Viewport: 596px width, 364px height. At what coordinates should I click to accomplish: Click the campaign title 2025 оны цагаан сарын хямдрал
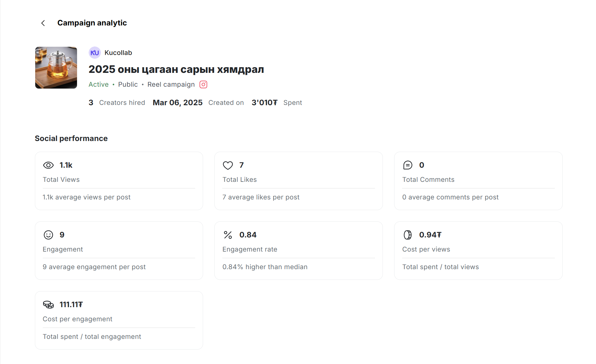pos(176,69)
